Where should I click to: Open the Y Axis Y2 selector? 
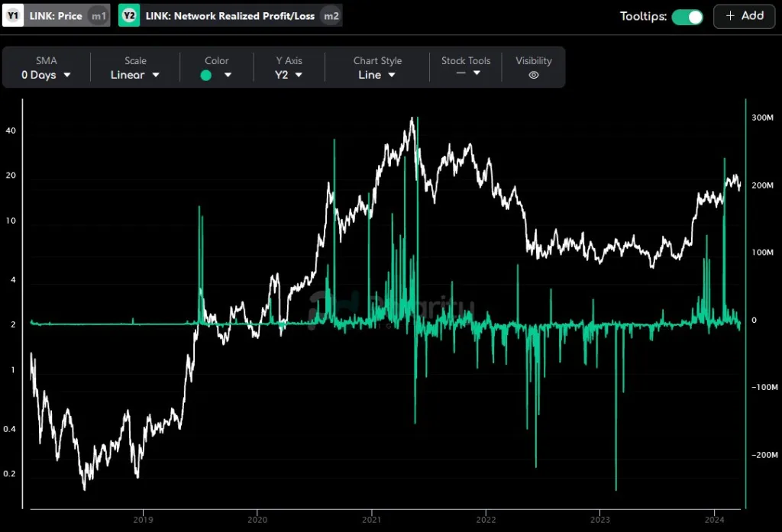click(x=289, y=75)
